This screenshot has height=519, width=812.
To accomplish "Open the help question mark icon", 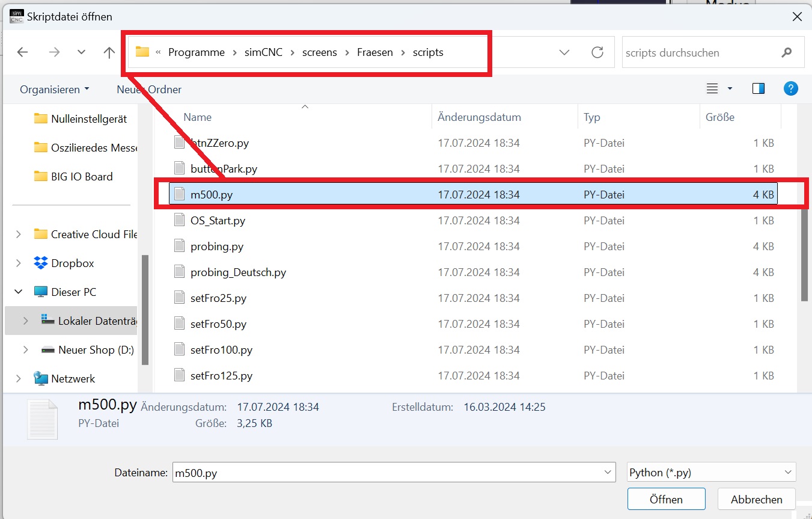I will [790, 89].
